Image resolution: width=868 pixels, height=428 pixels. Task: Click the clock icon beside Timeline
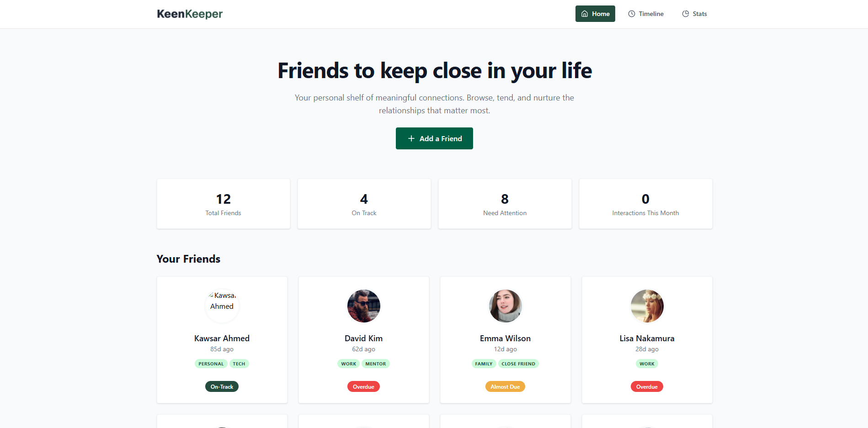632,14
